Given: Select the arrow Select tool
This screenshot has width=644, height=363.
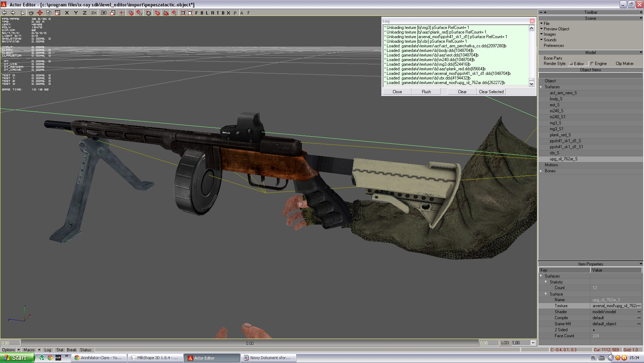Looking at the screenshot, I should point(23,13).
